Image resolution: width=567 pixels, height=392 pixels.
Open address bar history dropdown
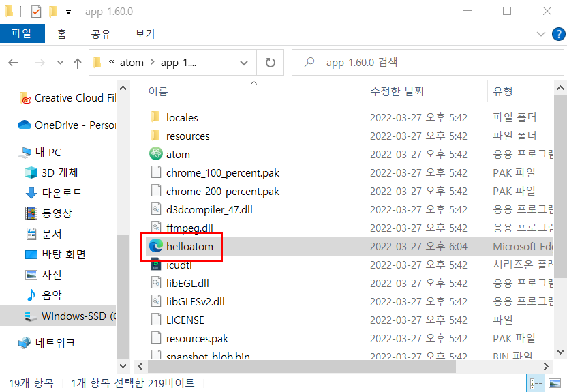[244, 63]
